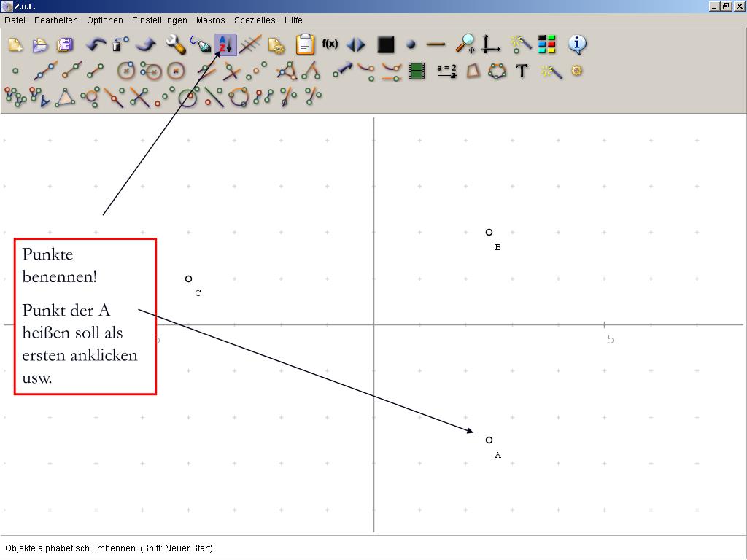The width and height of the screenshot is (747, 560).
Task: Click the wrench Edit objects tool
Action: [176, 44]
